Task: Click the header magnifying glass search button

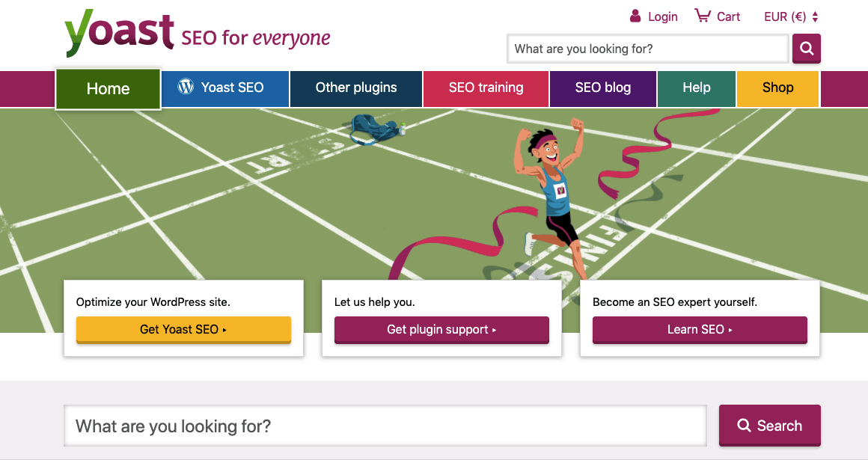Action: coord(807,49)
